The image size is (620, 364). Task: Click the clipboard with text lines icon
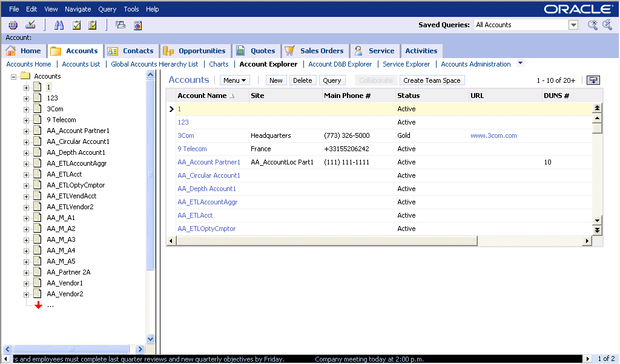point(93,25)
